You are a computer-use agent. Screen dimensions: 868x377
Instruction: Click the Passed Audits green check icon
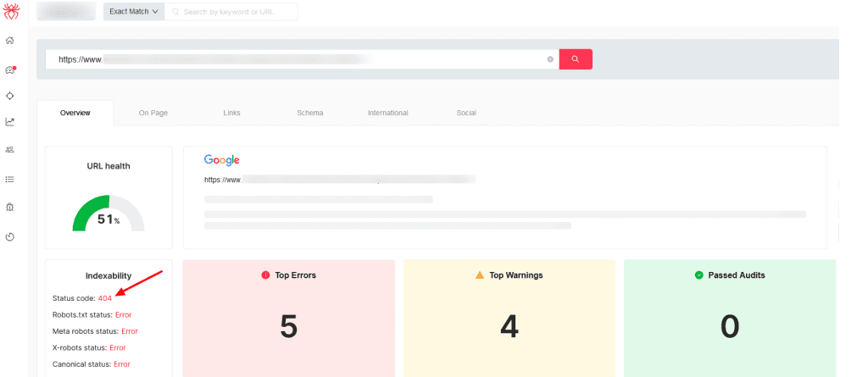[x=698, y=275]
